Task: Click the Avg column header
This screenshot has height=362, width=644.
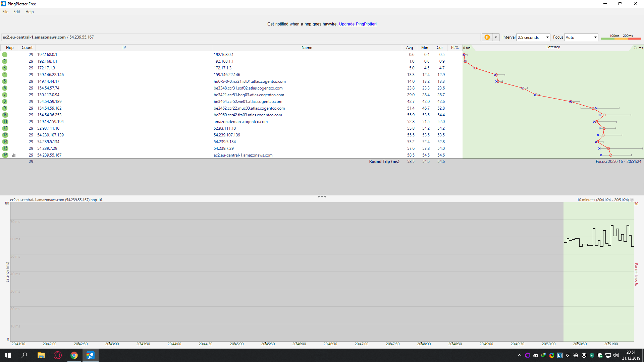Action: (410, 48)
